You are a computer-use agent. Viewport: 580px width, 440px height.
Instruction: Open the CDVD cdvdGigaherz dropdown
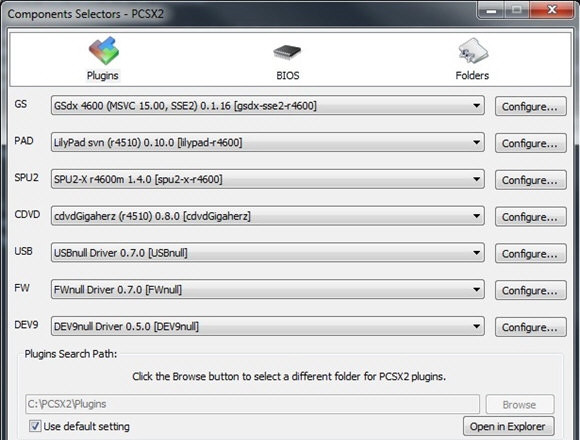coord(267,216)
